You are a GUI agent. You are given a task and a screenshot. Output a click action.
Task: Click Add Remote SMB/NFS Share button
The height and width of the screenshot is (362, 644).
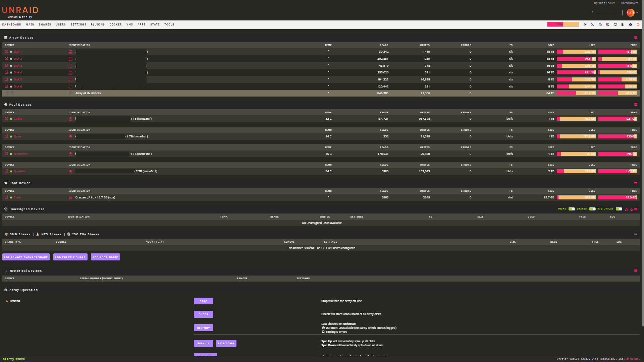click(26, 257)
